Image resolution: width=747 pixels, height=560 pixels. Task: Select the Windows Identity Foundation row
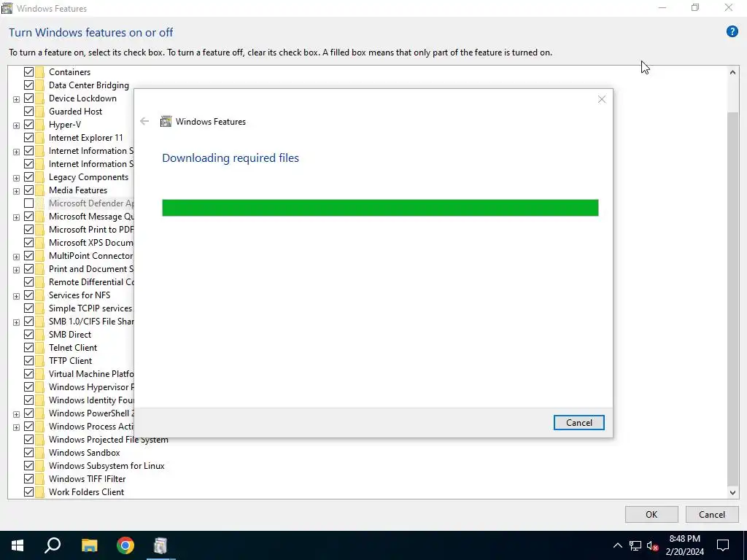coord(91,400)
